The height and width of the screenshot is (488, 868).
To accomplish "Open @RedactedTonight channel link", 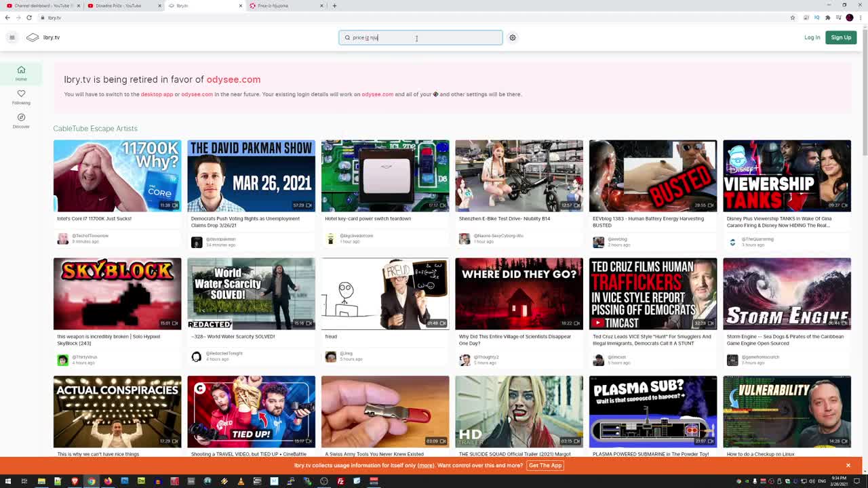I will pos(224,354).
